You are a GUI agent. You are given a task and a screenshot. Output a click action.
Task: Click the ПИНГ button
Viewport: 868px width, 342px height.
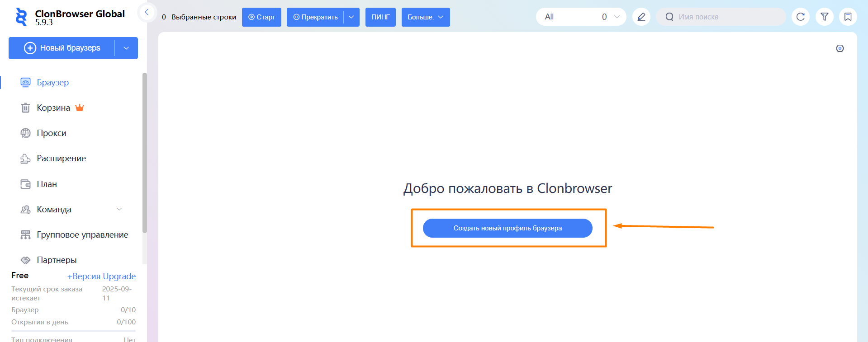(380, 17)
